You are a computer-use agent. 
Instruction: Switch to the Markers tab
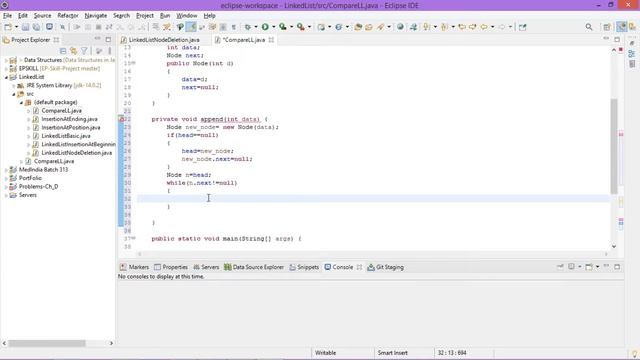tap(134, 267)
